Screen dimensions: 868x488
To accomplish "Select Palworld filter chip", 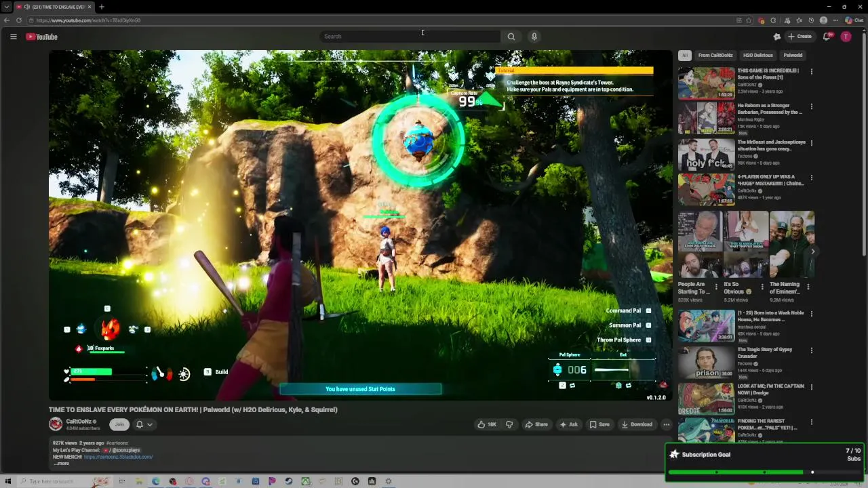I will tap(793, 55).
